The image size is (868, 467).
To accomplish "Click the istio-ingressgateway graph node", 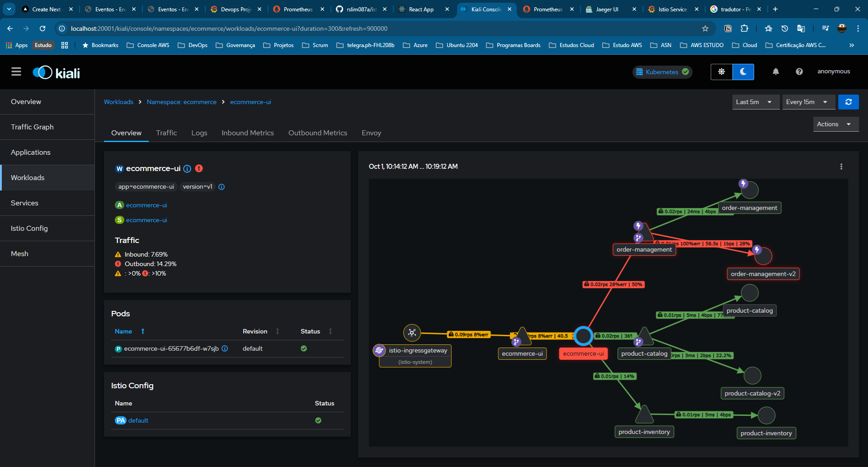I will 412,333.
